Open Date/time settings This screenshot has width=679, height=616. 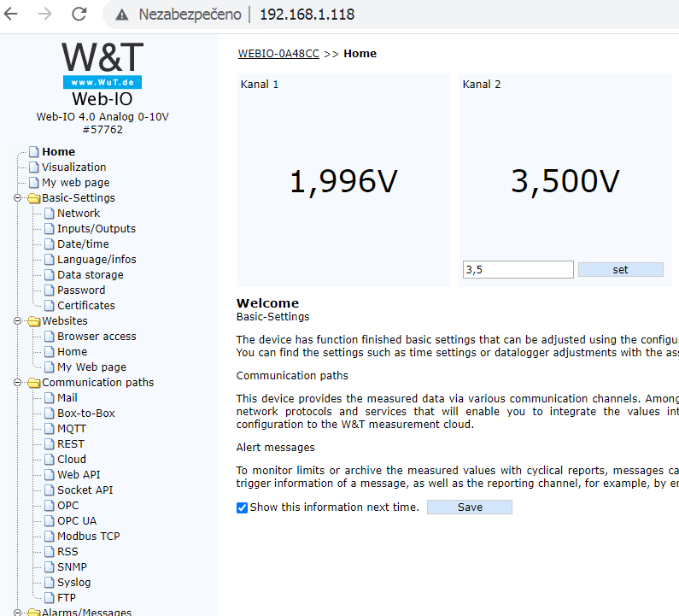click(83, 243)
